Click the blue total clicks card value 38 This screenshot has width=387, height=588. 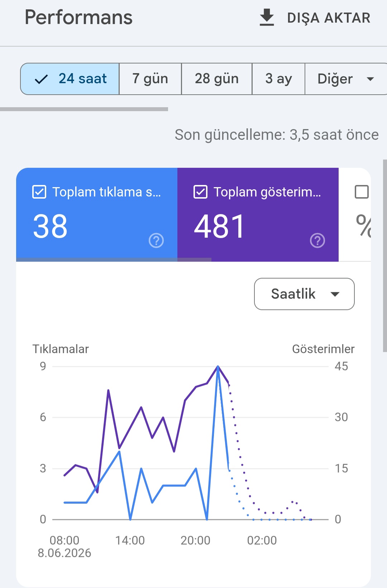tap(50, 226)
